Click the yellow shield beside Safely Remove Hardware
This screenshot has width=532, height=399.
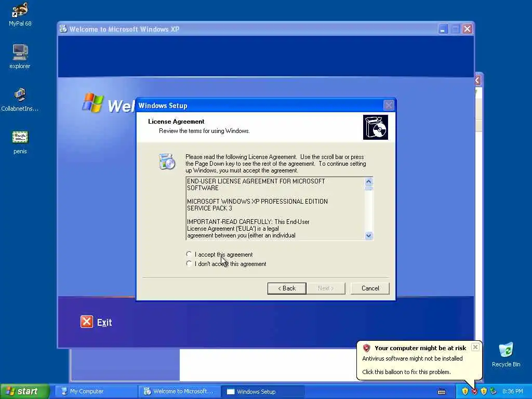484,392
